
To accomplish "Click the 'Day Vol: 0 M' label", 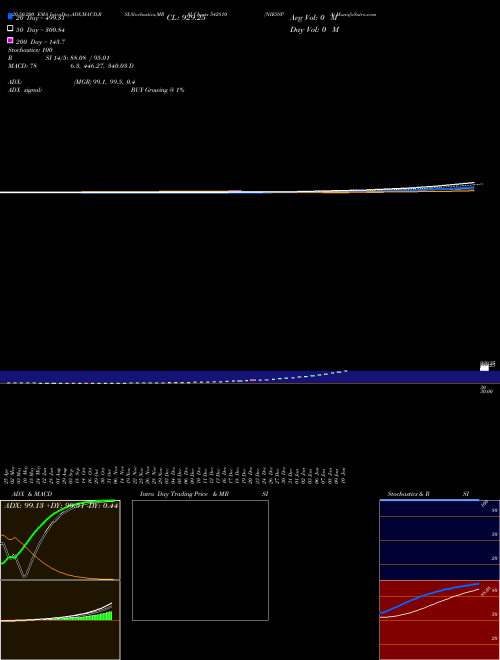I will tap(314, 29).
